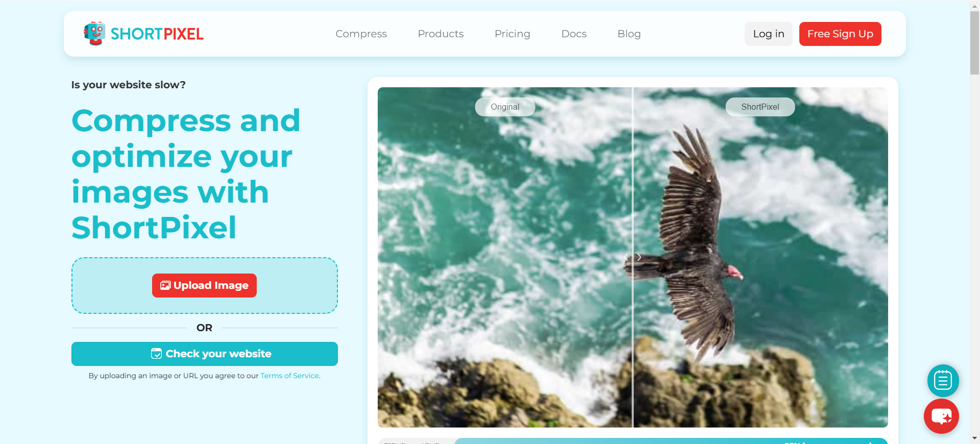Click the checkmark icon beside Check your website
980x444 pixels.
pos(156,354)
